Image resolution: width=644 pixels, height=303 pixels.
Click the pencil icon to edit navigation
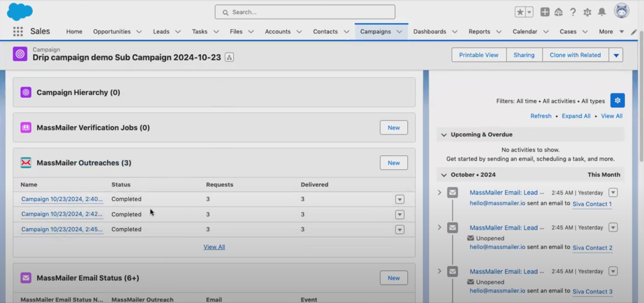(634, 32)
